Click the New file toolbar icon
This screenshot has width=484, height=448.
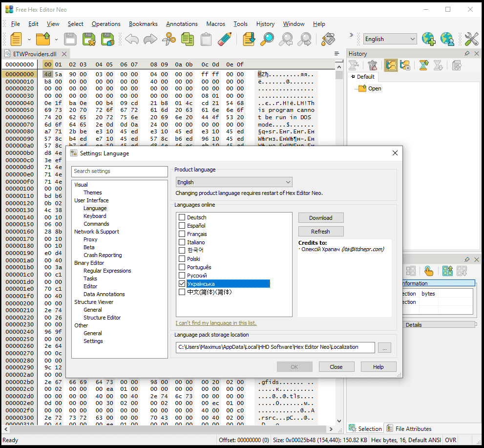click(x=16, y=39)
